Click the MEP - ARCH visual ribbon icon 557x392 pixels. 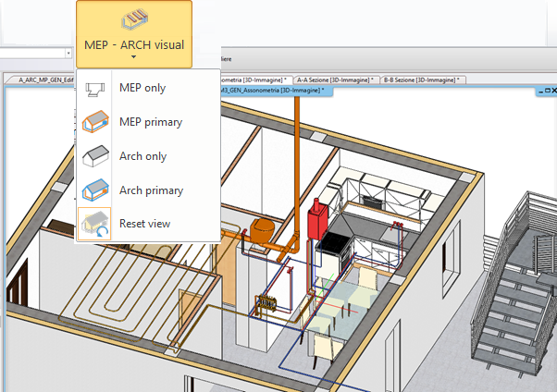[x=134, y=19]
